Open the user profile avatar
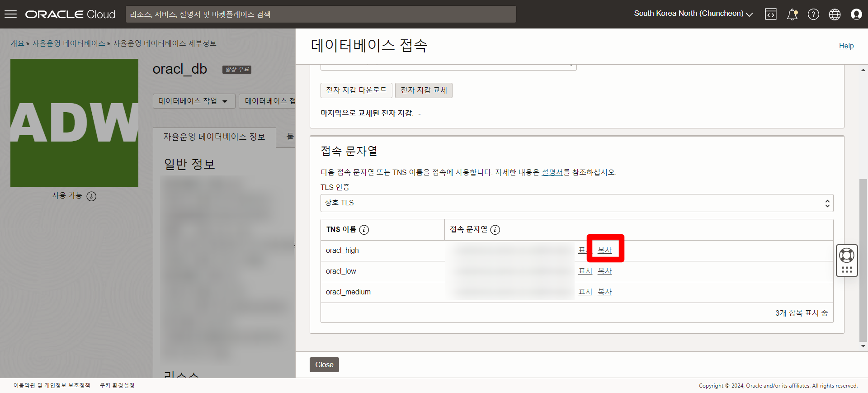 (856, 14)
